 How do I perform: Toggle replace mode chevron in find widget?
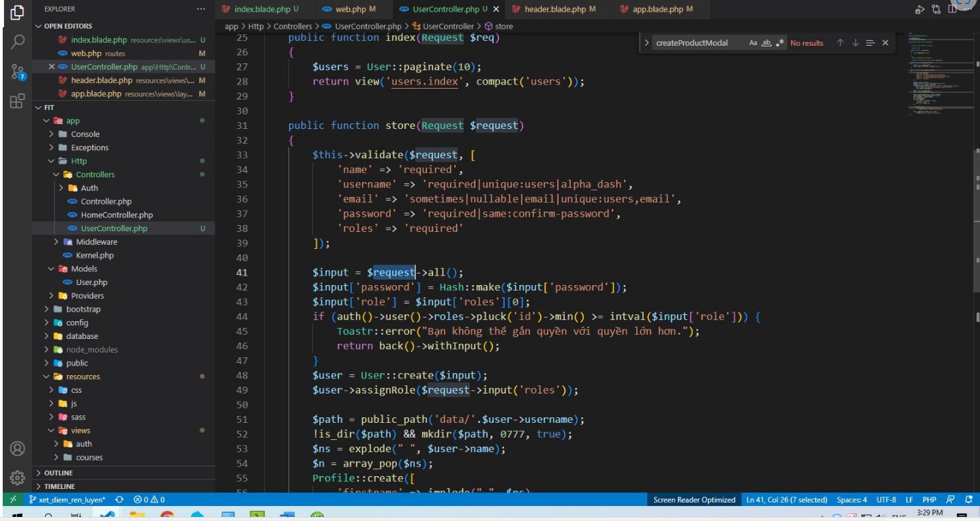click(x=646, y=43)
